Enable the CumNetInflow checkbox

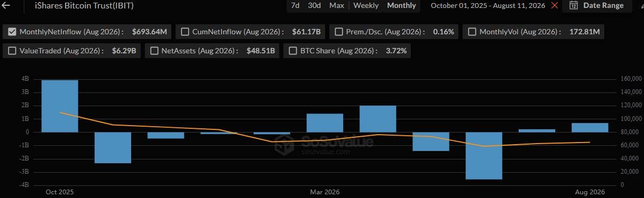point(185,32)
